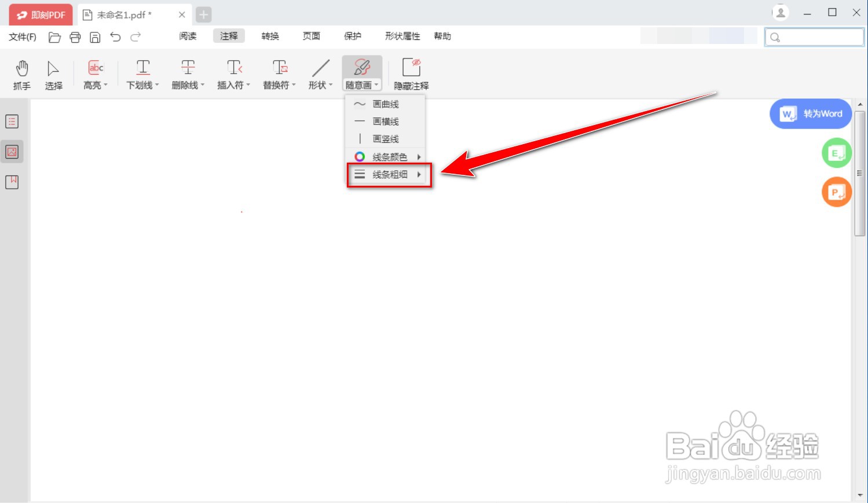Expand the 下划线 dropdown arrow
Viewport: 868px width, 503px height.
tap(157, 85)
